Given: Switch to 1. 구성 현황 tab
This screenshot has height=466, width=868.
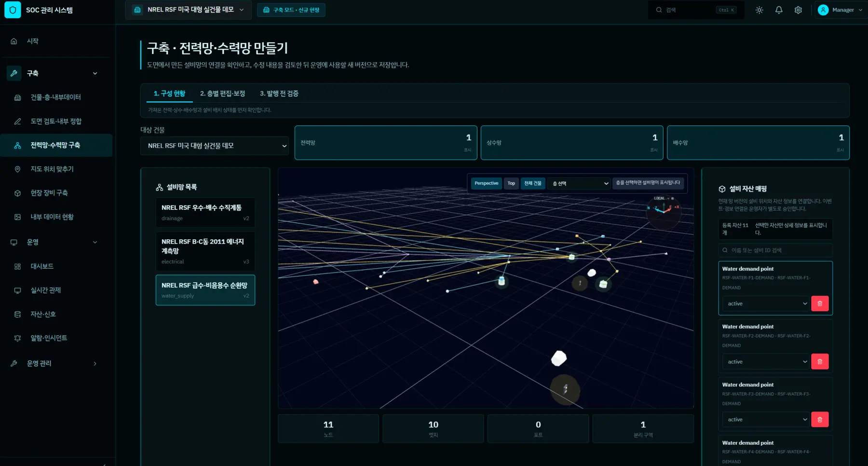Looking at the screenshot, I should (169, 94).
